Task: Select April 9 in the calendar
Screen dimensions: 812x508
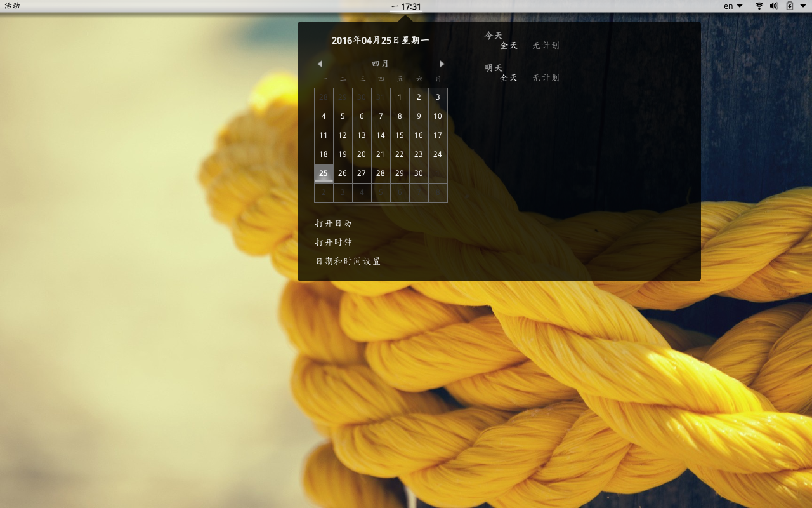Action: (419, 116)
